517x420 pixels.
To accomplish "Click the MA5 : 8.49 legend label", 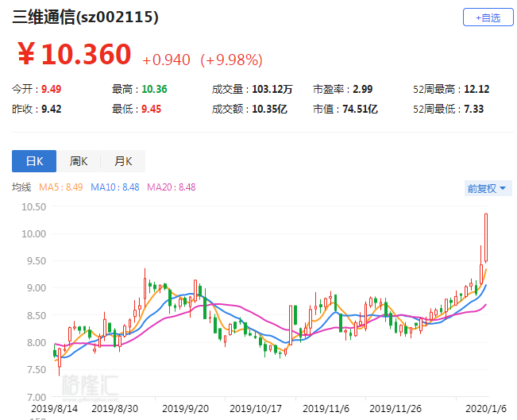I will point(60,187).
